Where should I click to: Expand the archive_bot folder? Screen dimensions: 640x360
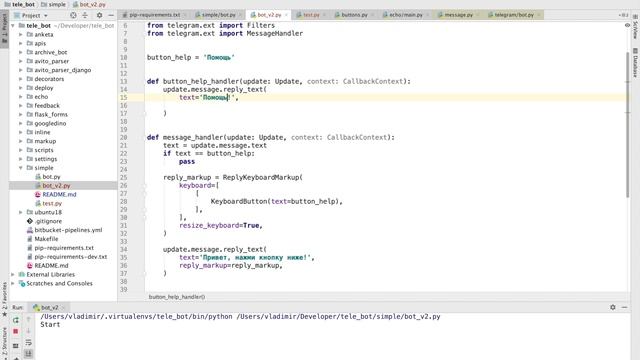click(x=21, y=52)
